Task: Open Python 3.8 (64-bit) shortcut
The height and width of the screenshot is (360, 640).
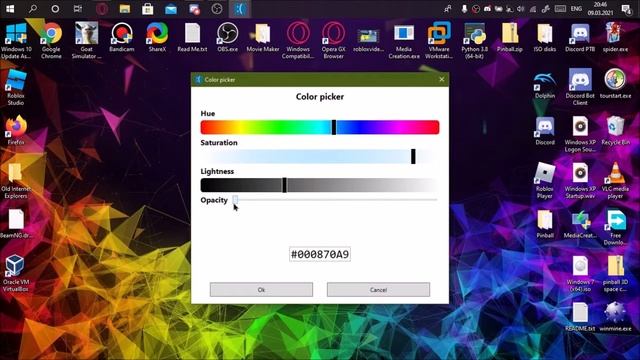Action: (474, 41)
